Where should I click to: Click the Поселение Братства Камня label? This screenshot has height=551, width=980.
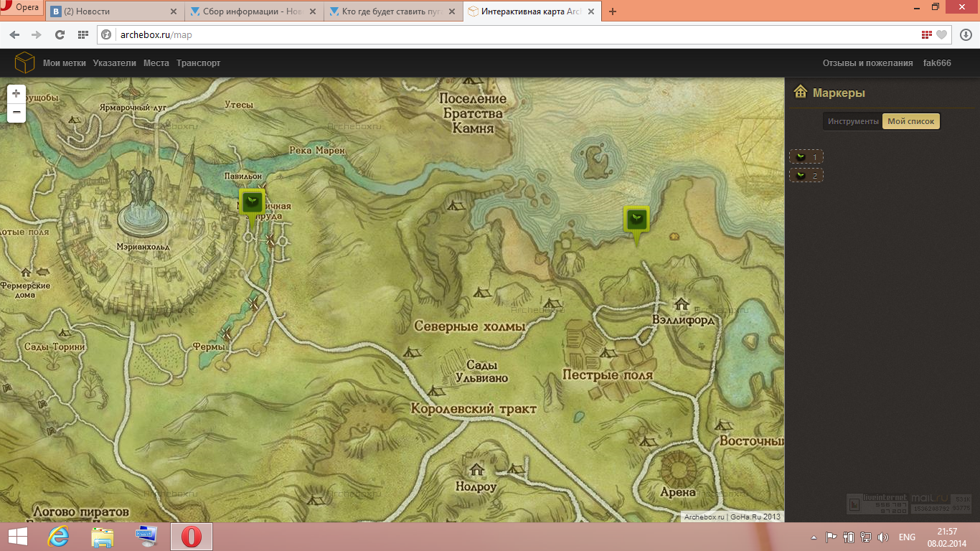(473, 113)
